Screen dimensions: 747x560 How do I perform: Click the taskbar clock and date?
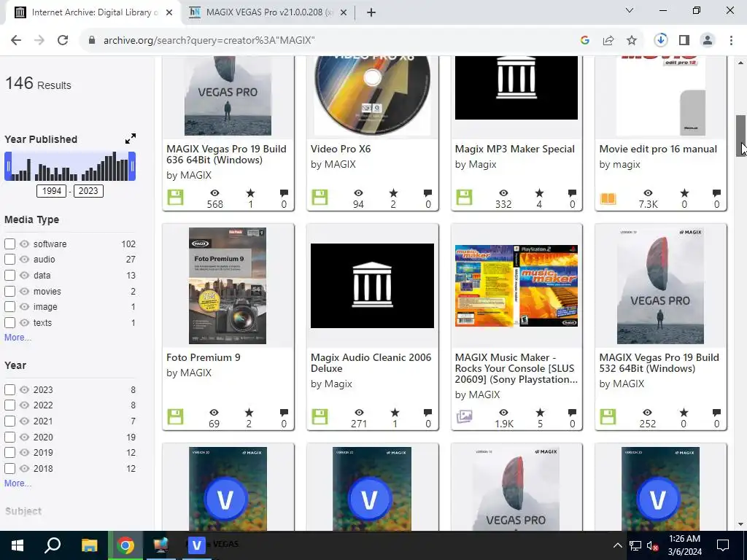[x=684, y=545]
